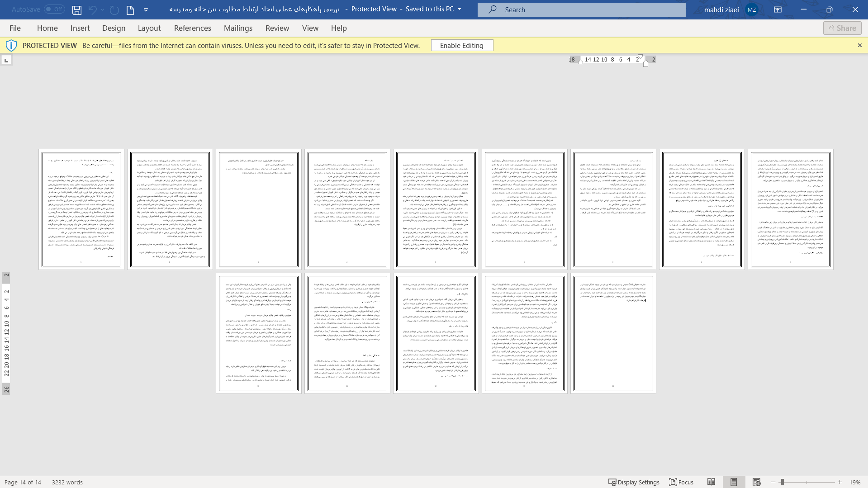868x488 pixels.
Task: Click the zoom slider handle
Action: pos(782,482)
